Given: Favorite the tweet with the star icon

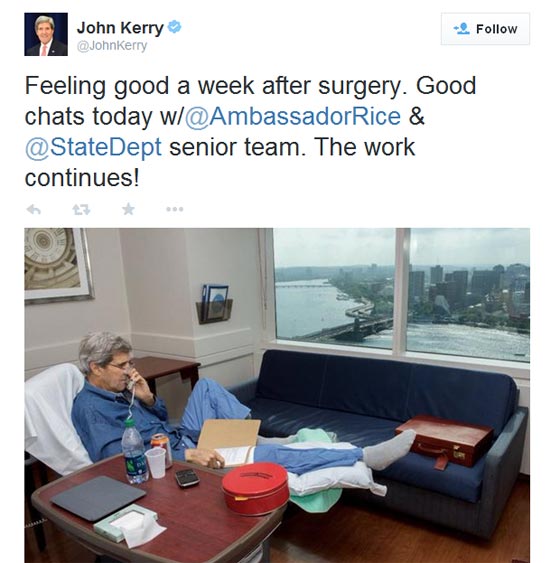Looking at the screenshot, I should click(x=128, y=209).
